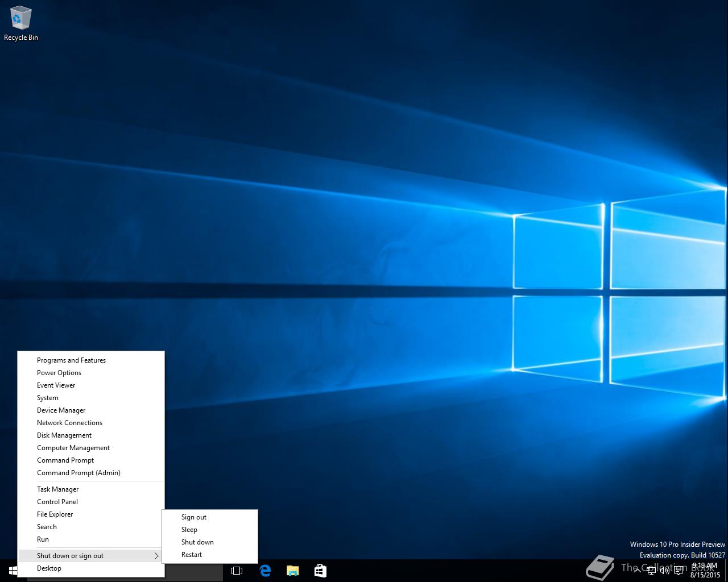Launch Command Prompt entry
Image resolution: width=728 pixels, height=582 pixels.
coord(91,460)
